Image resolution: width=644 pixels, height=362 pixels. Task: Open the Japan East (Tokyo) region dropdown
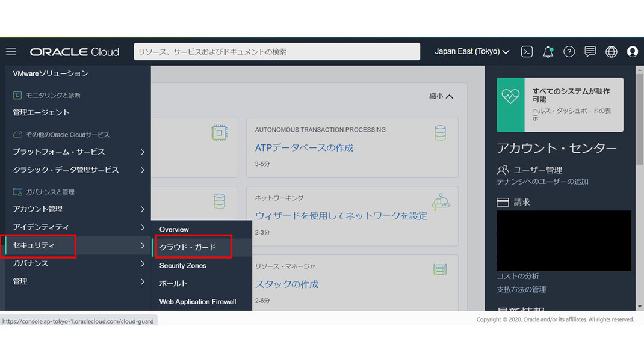[x=472, y=51]
